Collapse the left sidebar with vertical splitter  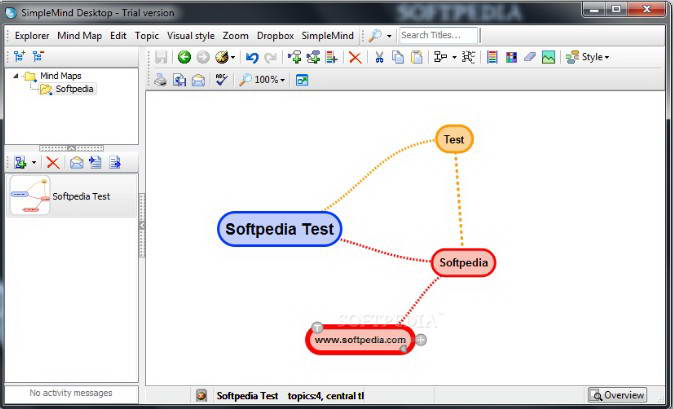point(142,225)
